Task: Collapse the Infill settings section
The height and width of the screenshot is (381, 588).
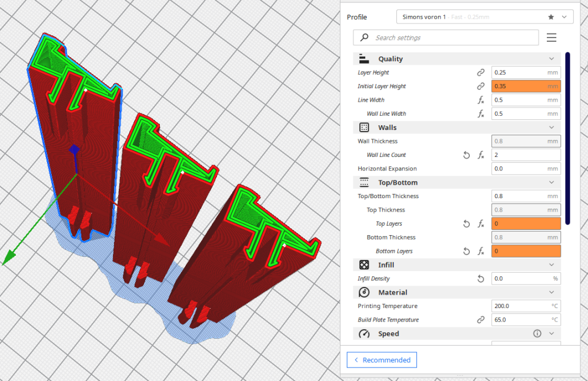Action: (552, 265)
